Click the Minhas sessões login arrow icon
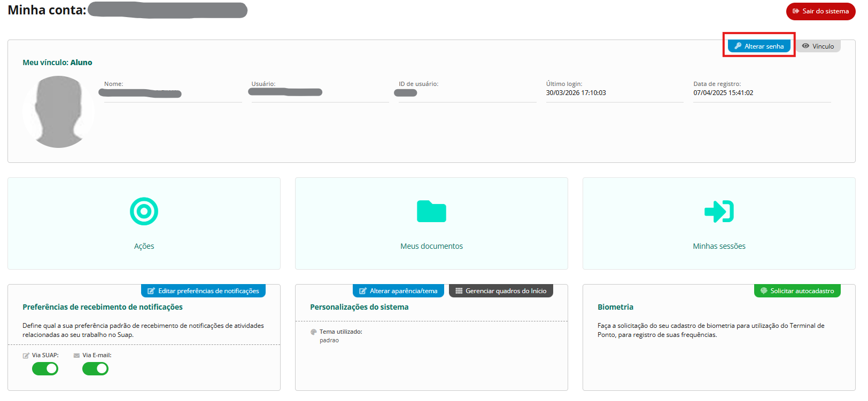The image size is (868, 401). 719,211
